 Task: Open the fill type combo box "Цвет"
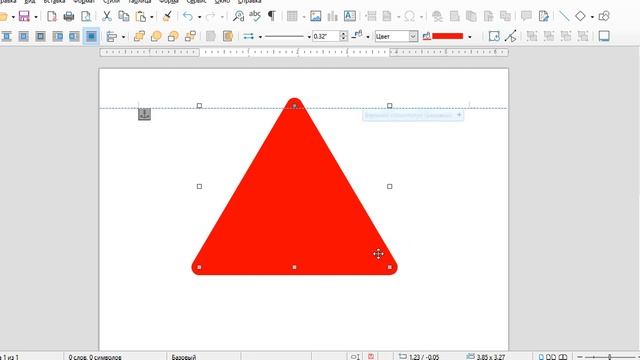(396, 36)
